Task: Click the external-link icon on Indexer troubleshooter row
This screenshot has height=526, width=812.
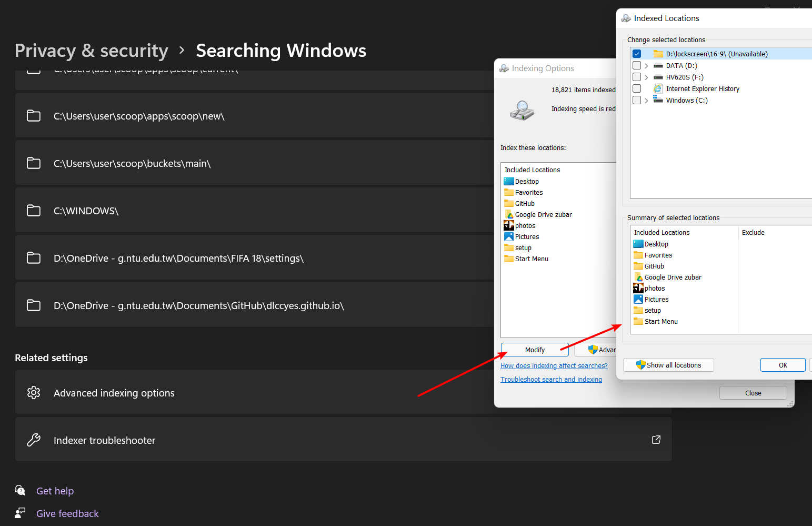Action: (x=656, y=440)
